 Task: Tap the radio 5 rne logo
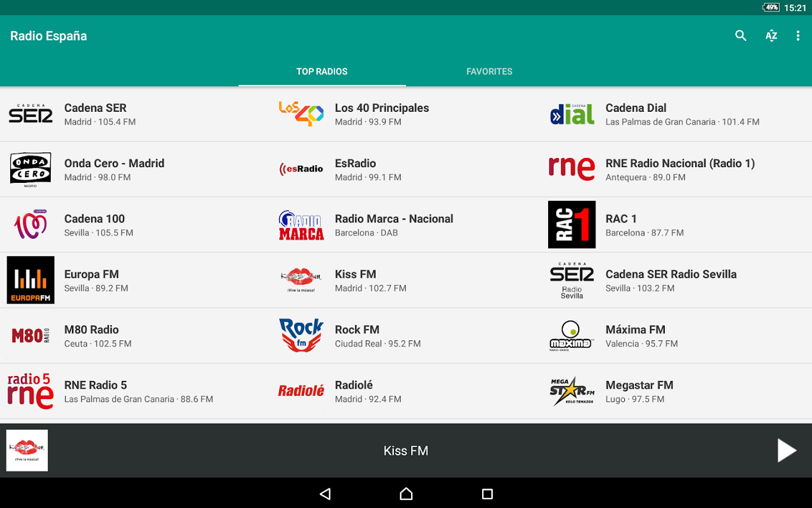(x=30, y=391)
